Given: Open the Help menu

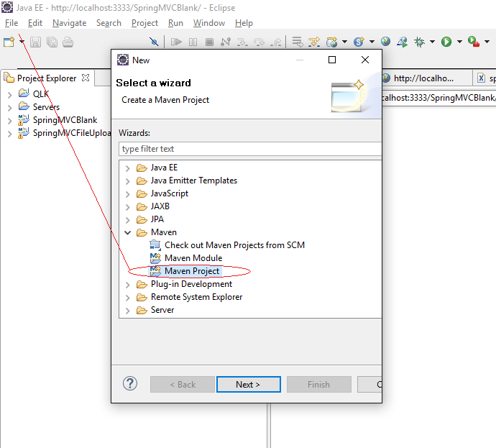Looking at the screenshot, I should pos(244,23).
